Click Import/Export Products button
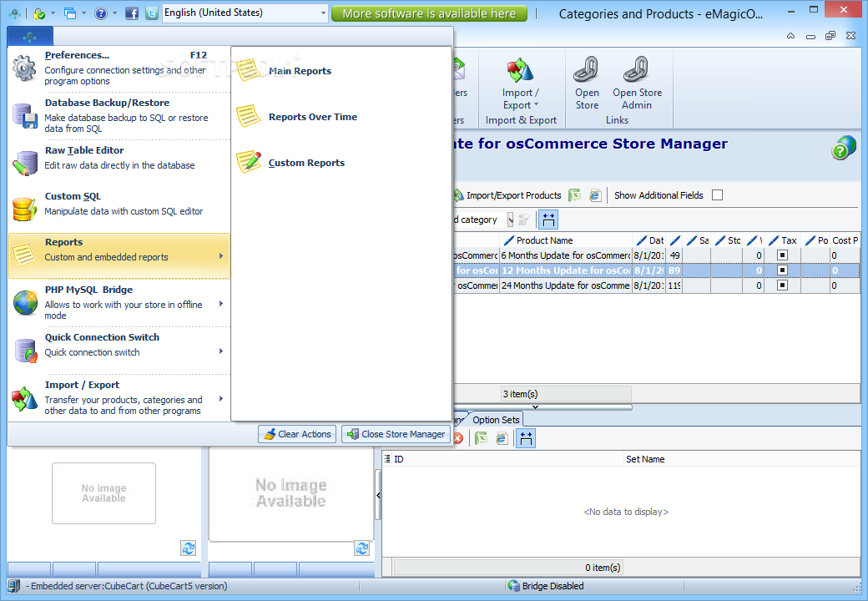Screen dimensions: 868x601 click(507, 195)
